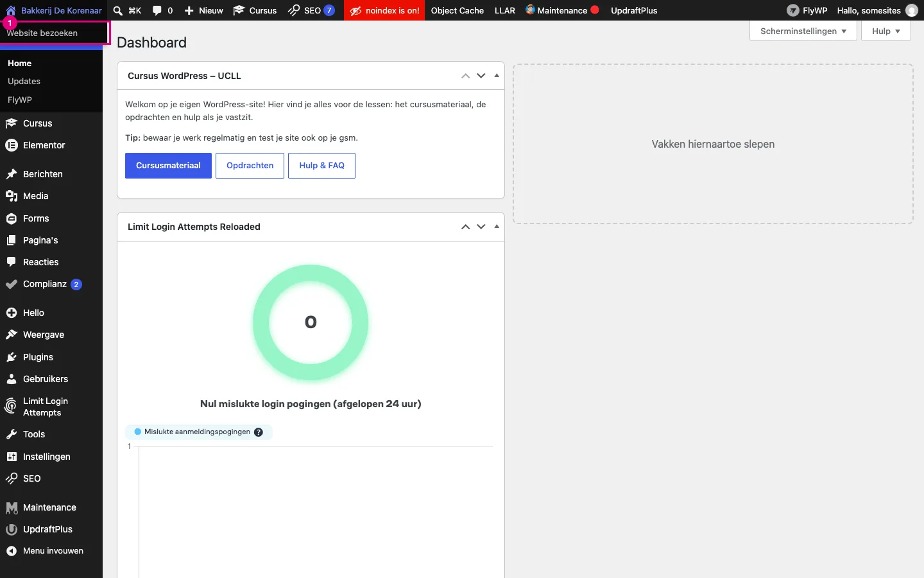This screenshot has height=578, width=924.
Task: Open the Hulp dropdown
Action: [x=886, y=31]
